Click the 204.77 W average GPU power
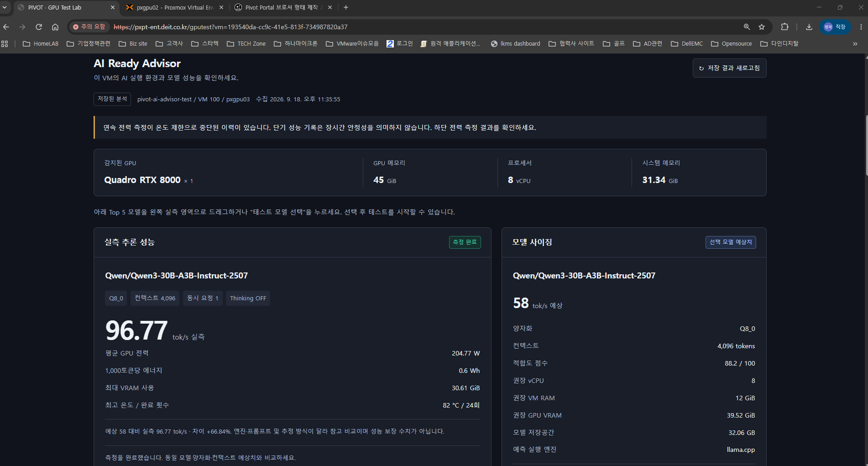Viewport: 868px width, 466px height. [465, 353]
